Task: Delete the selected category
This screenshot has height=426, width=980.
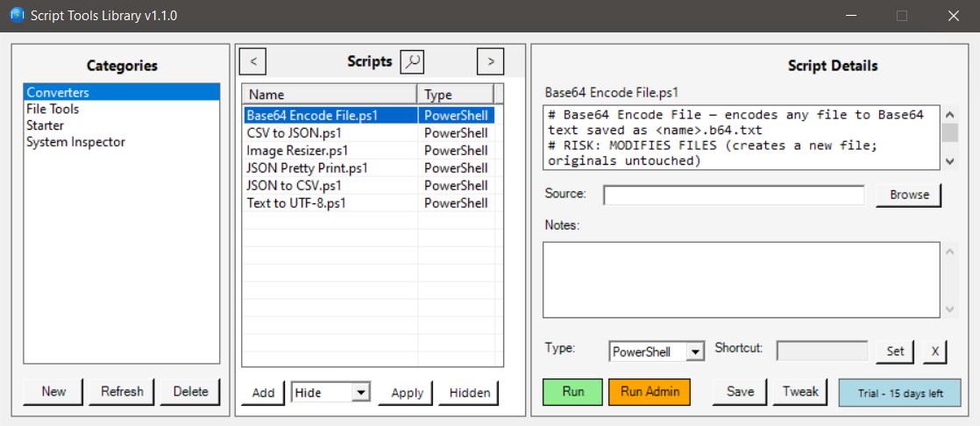Action: 190,392
